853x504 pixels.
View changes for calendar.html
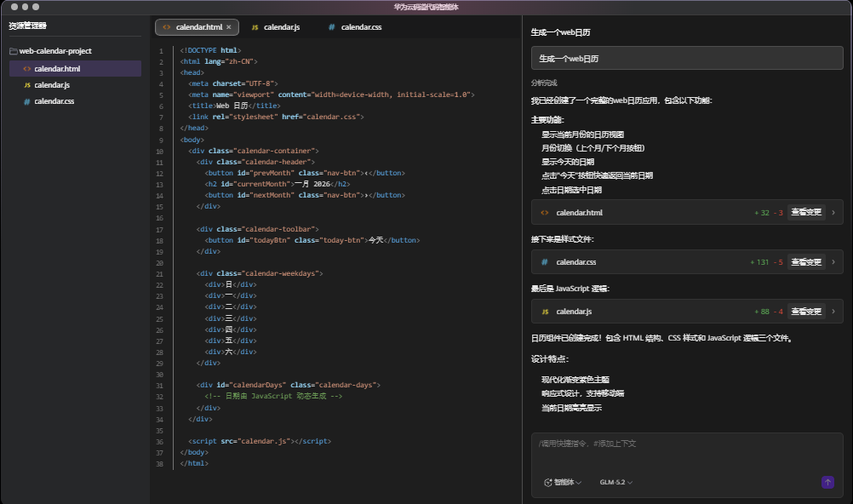click(x=805, y=212)
